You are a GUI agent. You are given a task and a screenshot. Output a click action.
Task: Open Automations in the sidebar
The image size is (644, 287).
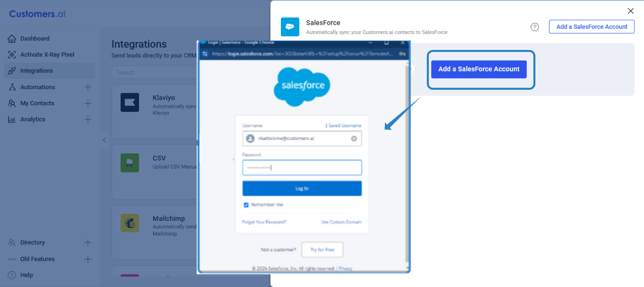point(37,87)
